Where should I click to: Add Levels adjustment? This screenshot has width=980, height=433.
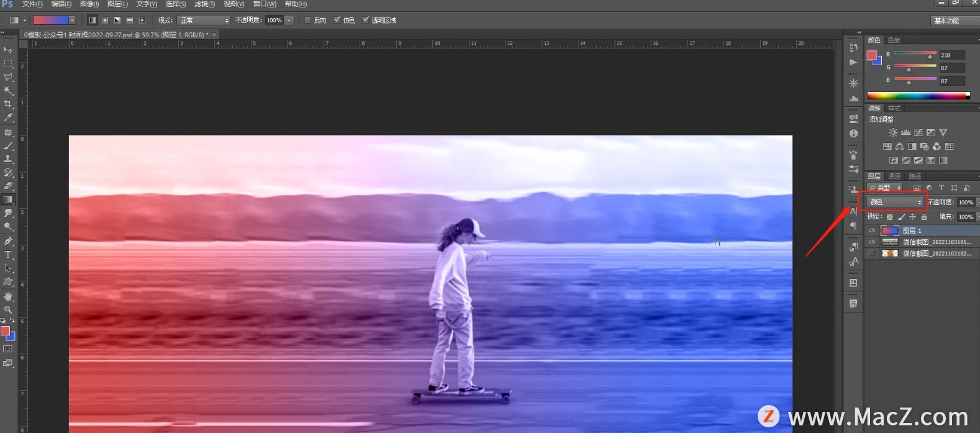coord(905,132)
